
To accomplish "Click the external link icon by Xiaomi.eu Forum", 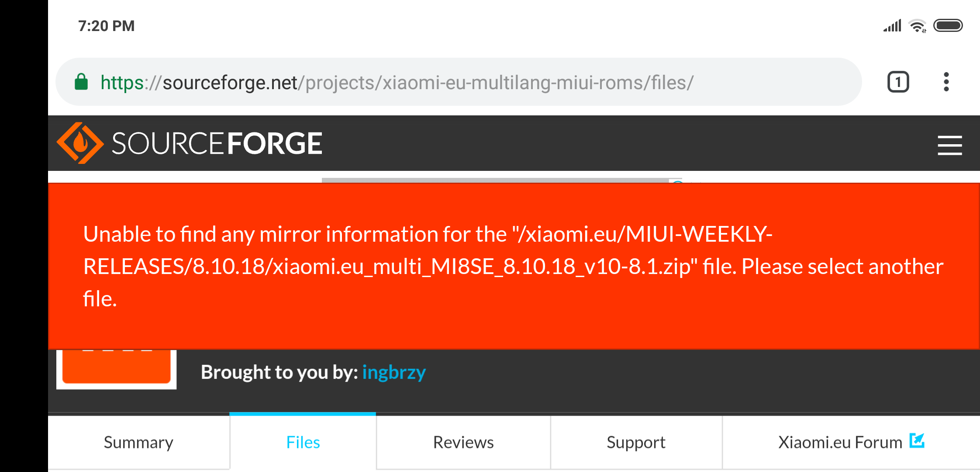I will click(x=917, y=441).
